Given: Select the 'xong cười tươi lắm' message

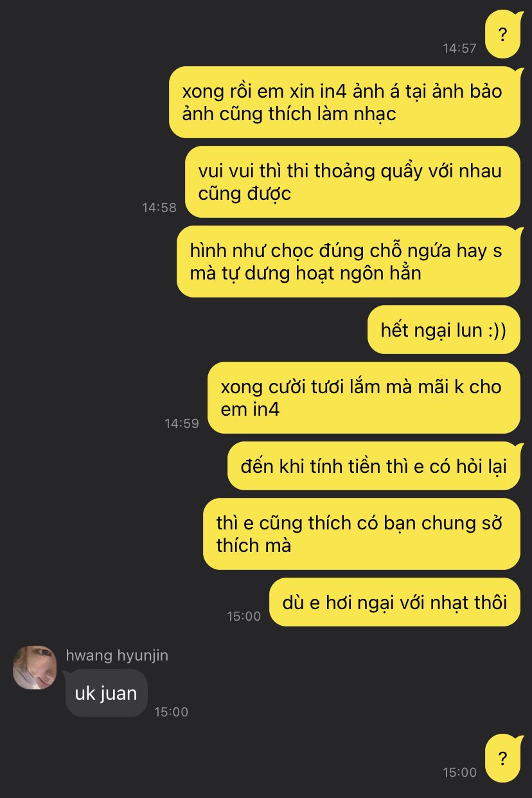Looking at the screenshot, I should coord(364,398).
